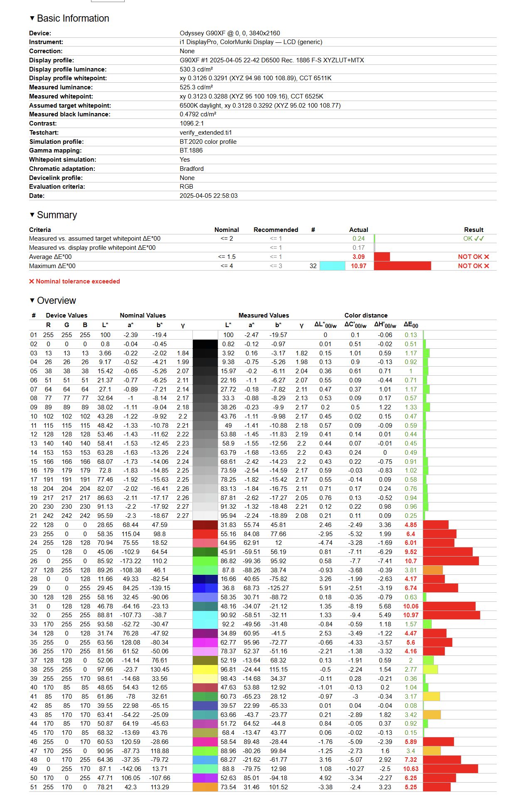Click the measured luminance '525.3 cd/m²'
This screenshot has height=798, width=532.
pyautogui.click(x=196, y=87)
